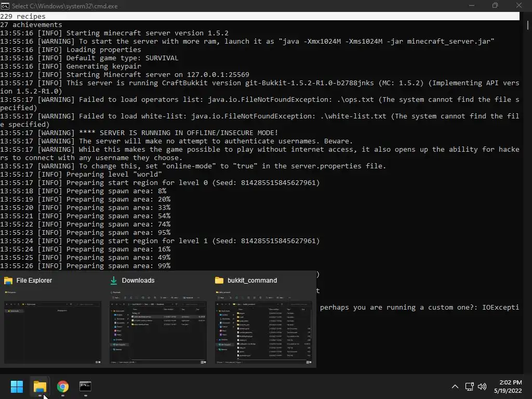Select the Command Prompt taskbar icon
This screenshot has width=532, height=399.
pos(85,386)
